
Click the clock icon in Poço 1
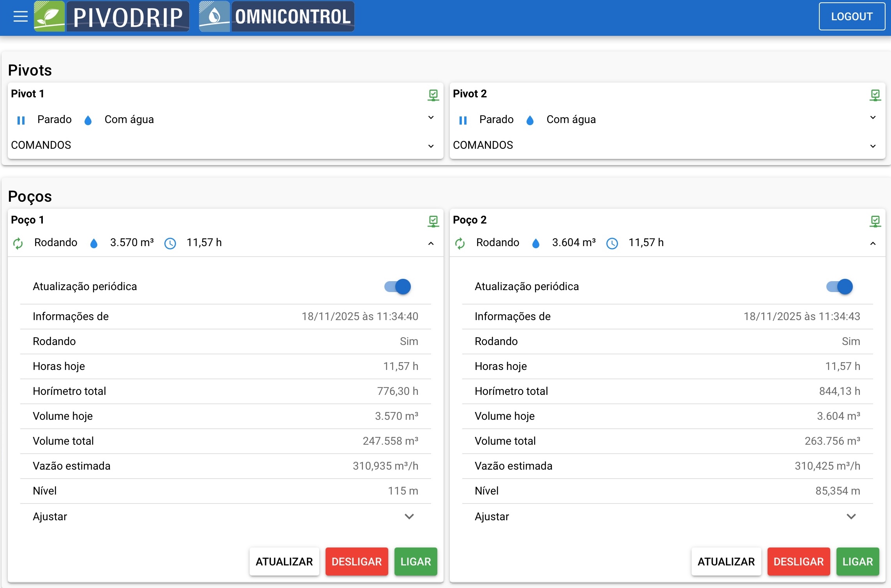(170, 243)
